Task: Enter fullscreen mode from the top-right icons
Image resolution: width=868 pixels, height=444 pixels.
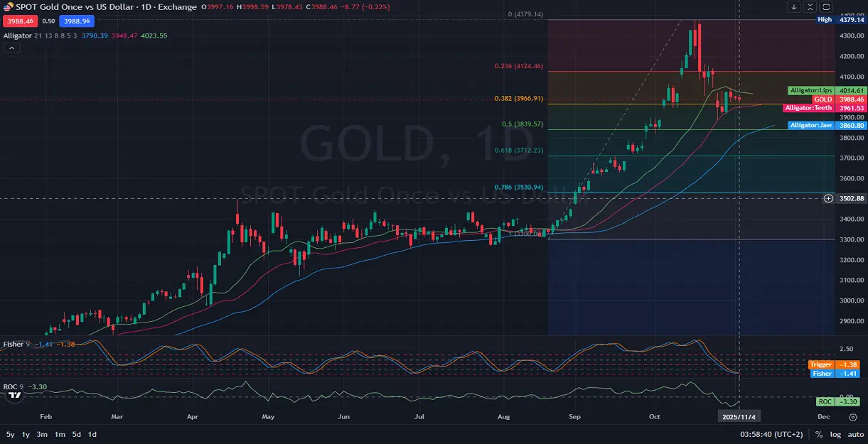Action: (x=825, y=7)
